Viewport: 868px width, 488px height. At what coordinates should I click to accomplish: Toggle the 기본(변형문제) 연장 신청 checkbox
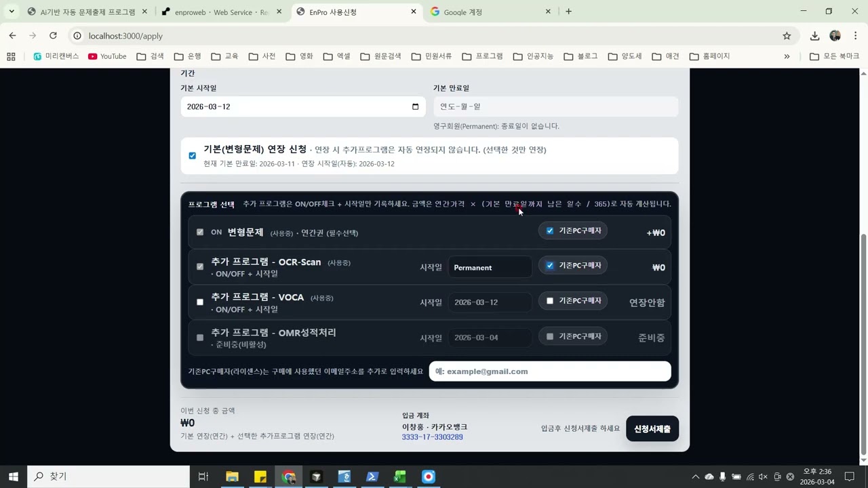[x=193, y=156]
